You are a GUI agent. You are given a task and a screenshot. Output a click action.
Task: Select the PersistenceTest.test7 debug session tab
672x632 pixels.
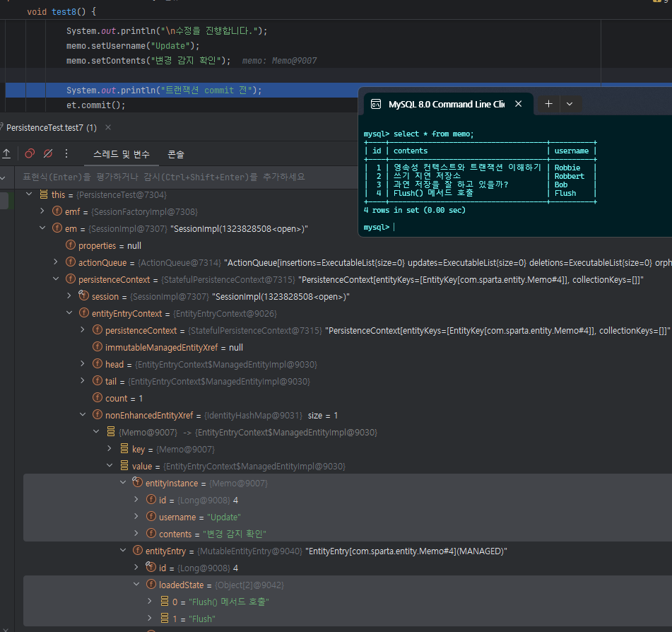tap(51, 128)
